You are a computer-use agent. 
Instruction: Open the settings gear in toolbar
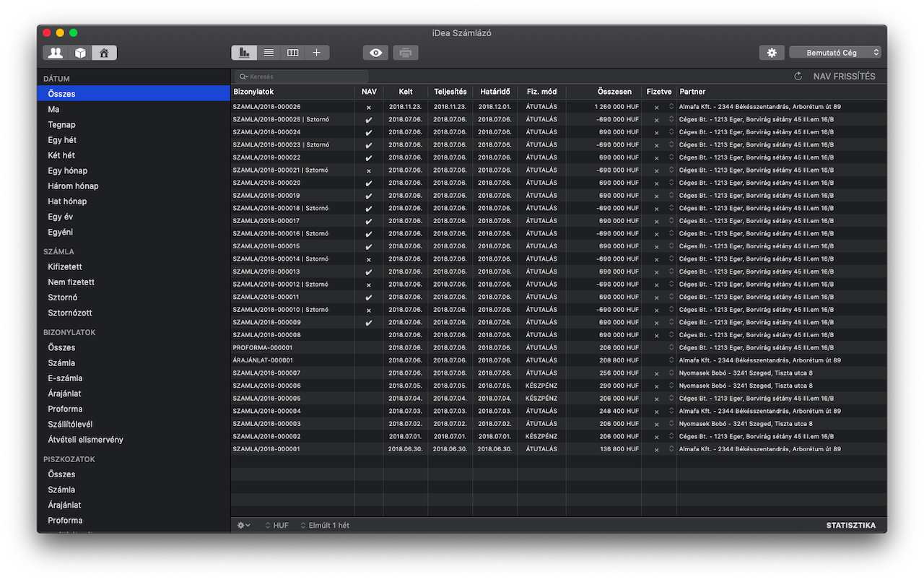tap(772, 53)
